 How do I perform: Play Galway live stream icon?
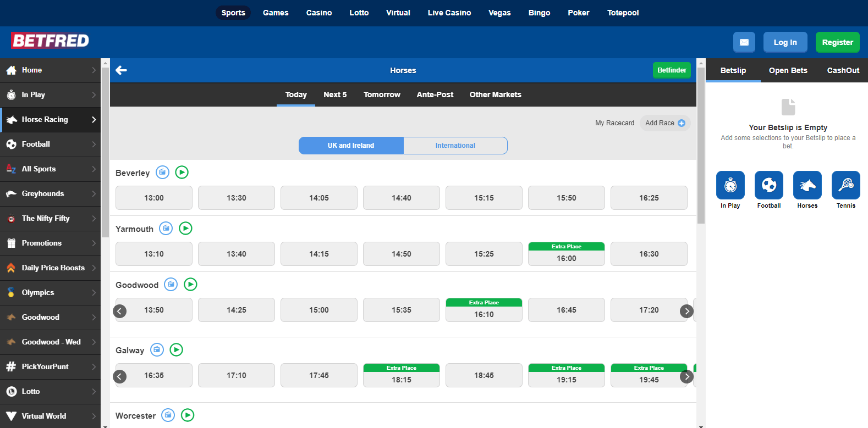click(x=176, y=350)
